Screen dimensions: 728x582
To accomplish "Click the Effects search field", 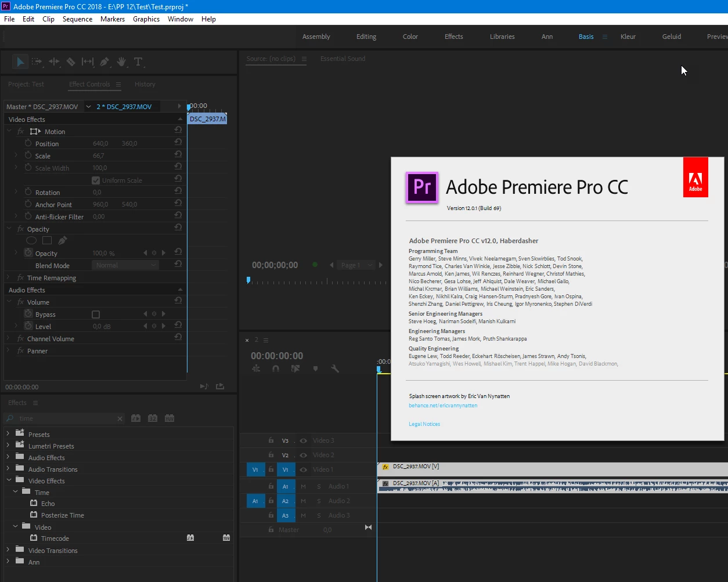I will (64, 418).
